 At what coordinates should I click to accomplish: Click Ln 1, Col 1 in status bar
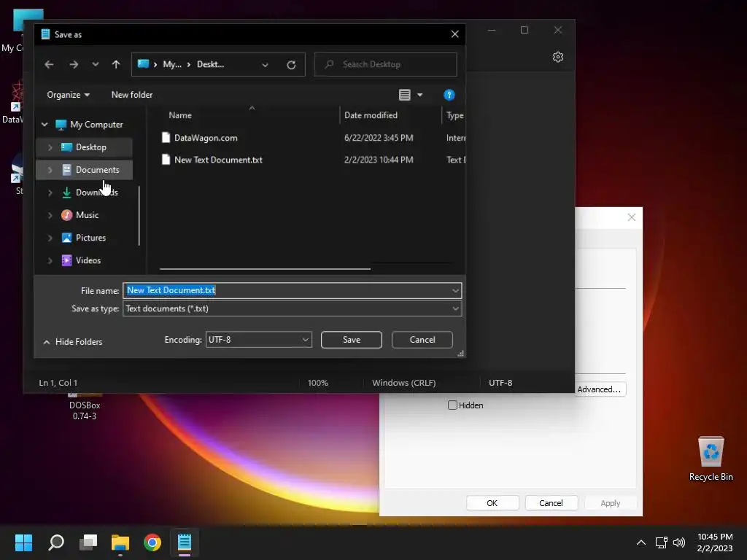click(x=58, y=383)
